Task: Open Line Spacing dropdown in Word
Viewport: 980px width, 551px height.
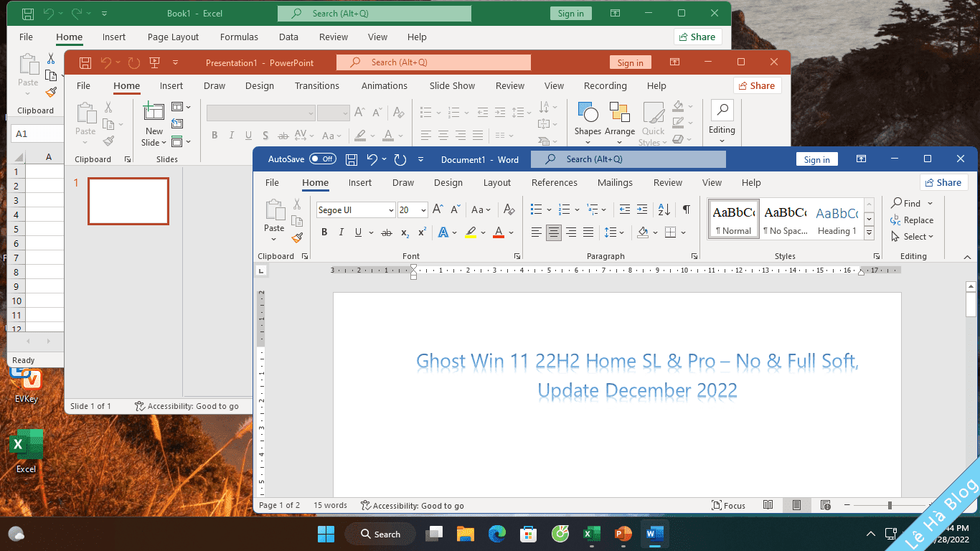Action: click(615, 232)
